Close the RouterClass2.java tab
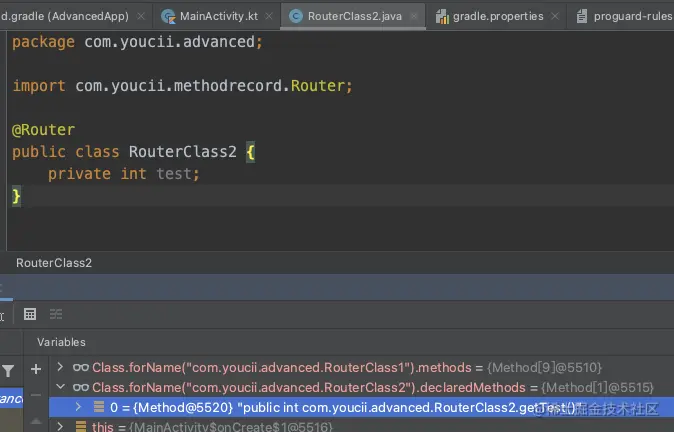This screenshot has width=674, height=432. click(414, 16)
